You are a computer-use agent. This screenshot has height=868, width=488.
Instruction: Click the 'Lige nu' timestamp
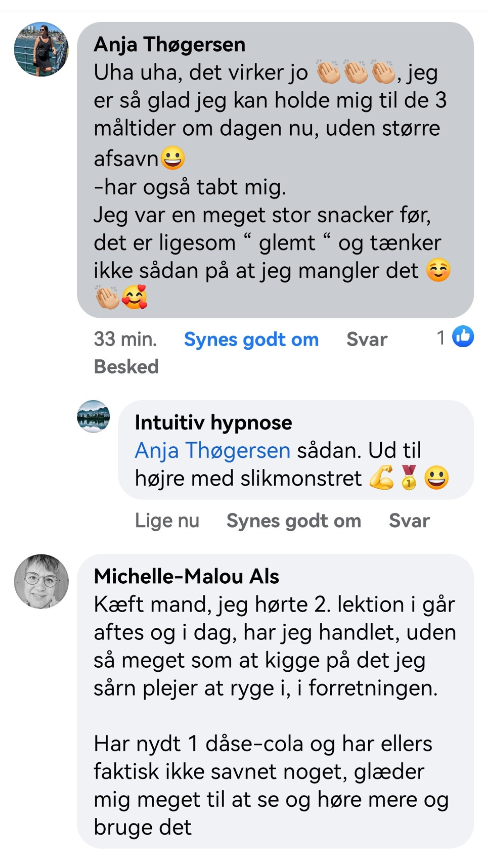pyautogui.click(x=167, y=520)
